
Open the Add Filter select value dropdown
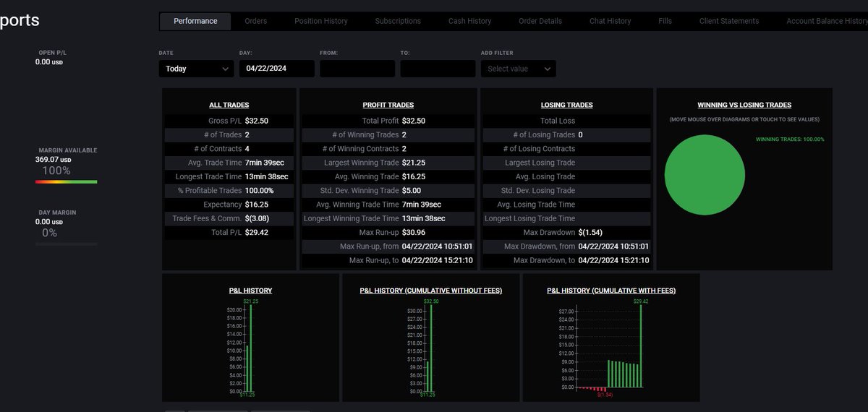pyautogui.click(x=519, y=69)
